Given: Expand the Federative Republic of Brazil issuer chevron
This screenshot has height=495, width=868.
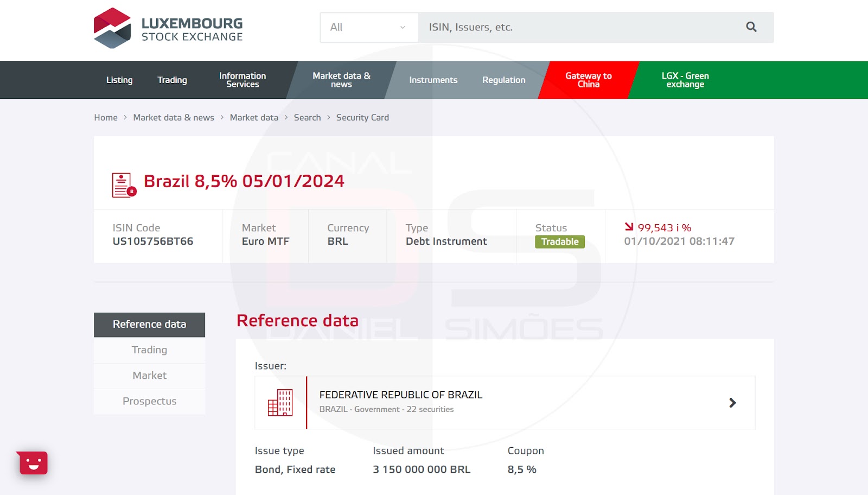Looking at the screenshot, I should point(732,403).
